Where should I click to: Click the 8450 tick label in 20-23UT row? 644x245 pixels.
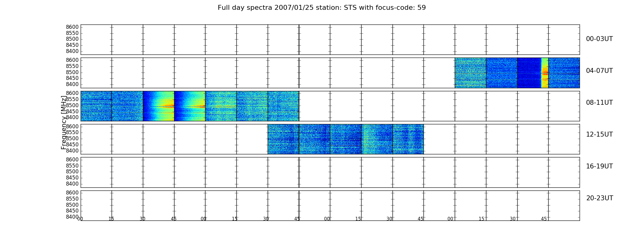(x=72, y=211)
